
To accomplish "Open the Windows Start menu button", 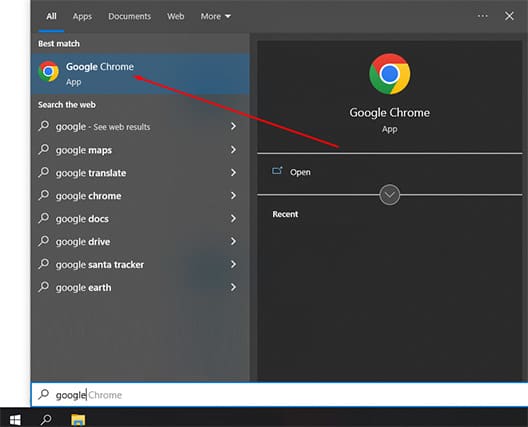I will tap(15, 420).
